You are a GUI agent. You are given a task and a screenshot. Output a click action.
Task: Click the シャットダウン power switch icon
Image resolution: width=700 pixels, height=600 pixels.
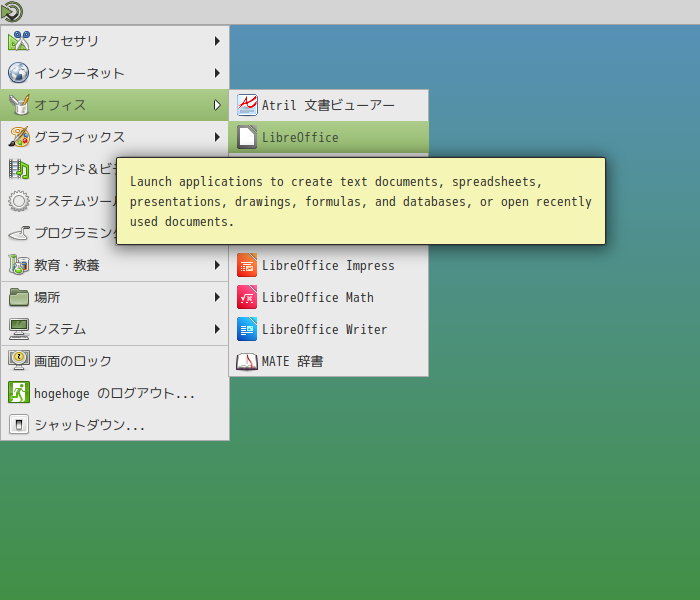(x=19, y=425)
